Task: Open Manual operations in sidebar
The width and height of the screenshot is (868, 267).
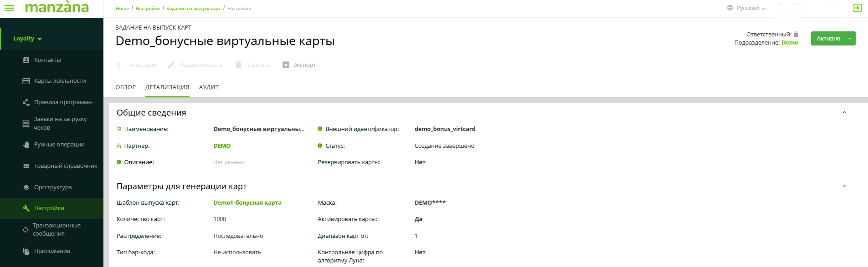Action: pos(59,145)
